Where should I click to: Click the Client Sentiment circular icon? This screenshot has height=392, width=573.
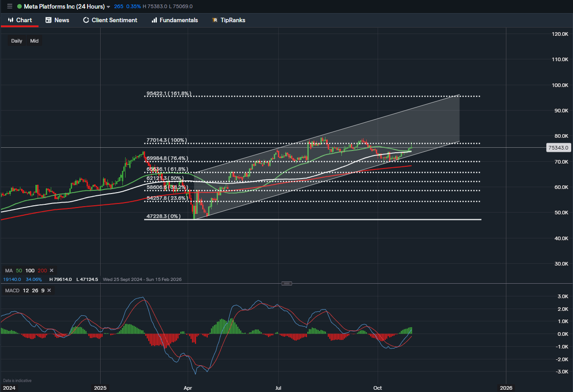86,20
